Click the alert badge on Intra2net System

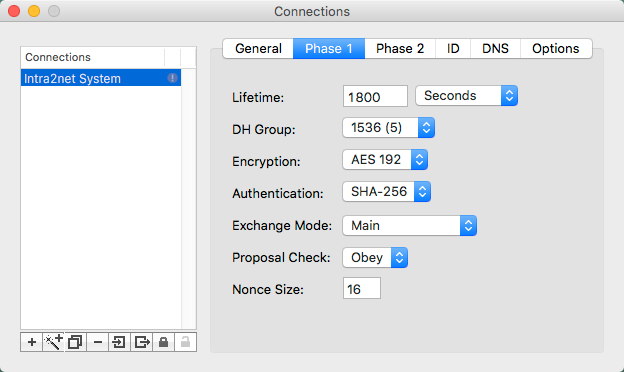tap(172, 78)
